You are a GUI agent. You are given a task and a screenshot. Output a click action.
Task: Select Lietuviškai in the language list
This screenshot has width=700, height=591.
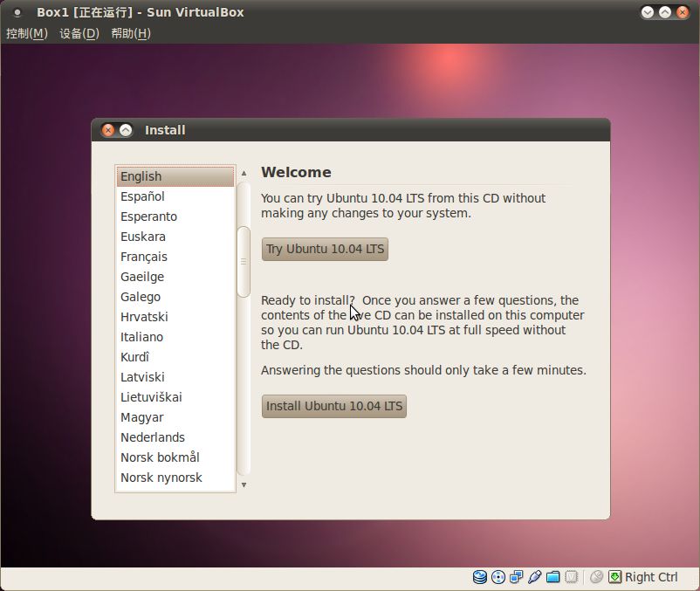click(175, 397)
